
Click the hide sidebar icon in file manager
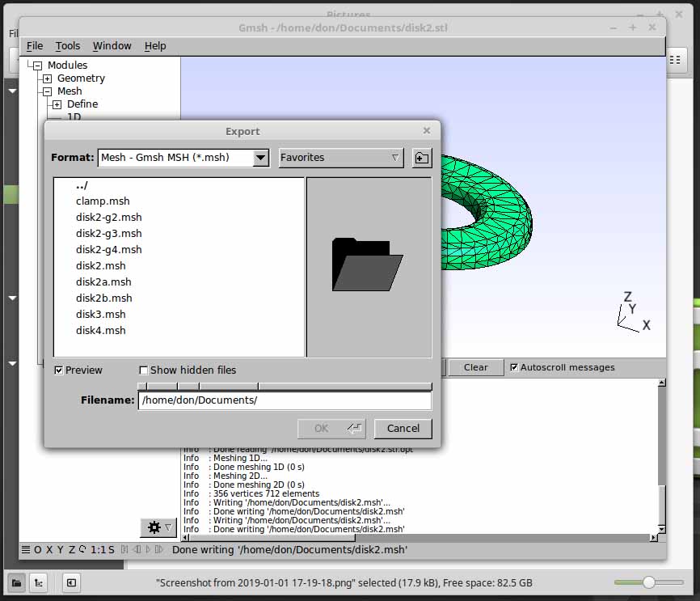[x=71, y=582]
